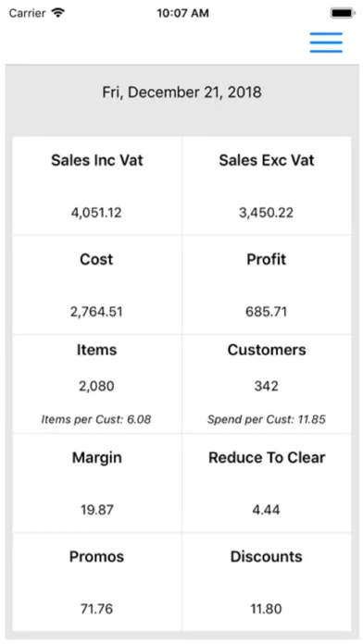The width and height of the screenshot is (363, 644).
Task: Select the Promos card heading
Action: [x=96, y=556]
